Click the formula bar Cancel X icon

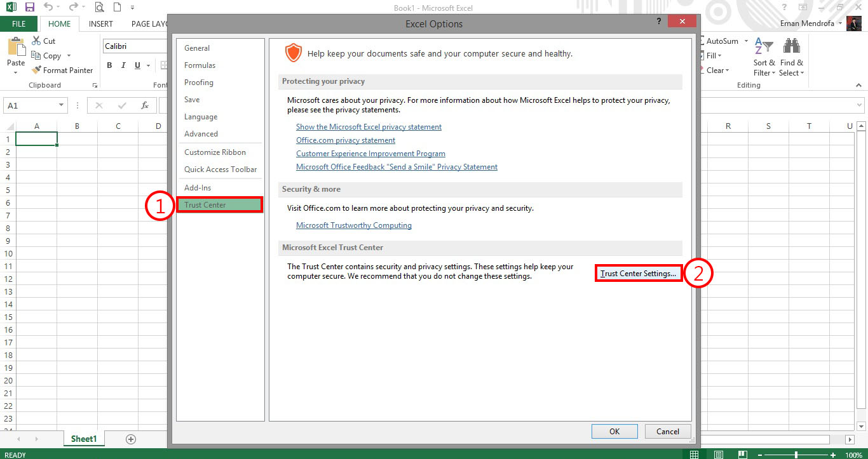click(99, 105)
